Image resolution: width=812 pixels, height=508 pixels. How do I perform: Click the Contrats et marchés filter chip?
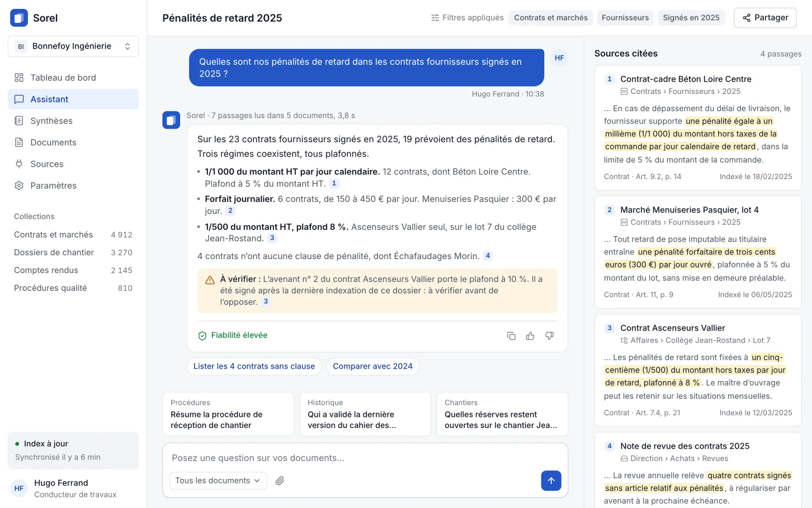point(551,18)
